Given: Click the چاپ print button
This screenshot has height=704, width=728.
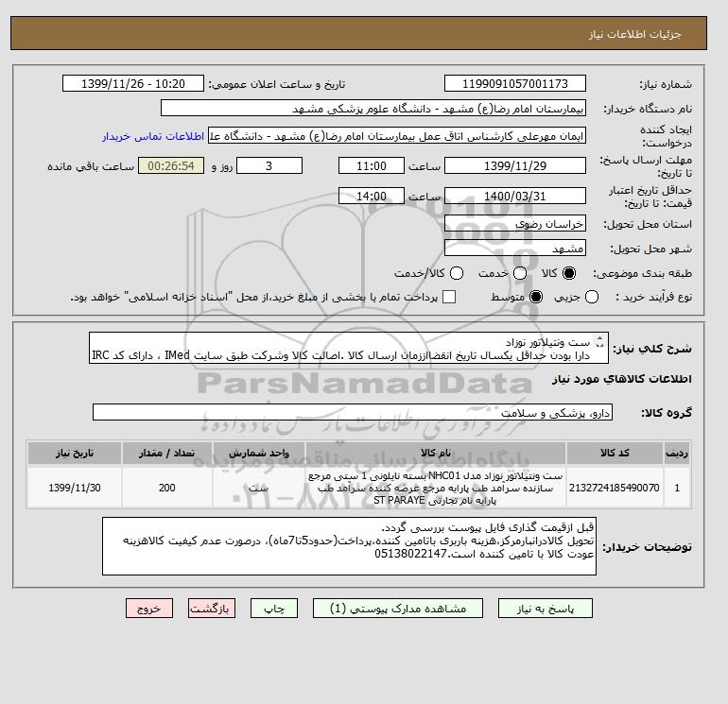Looking at the screenshot, I should (x=274, y=609).
